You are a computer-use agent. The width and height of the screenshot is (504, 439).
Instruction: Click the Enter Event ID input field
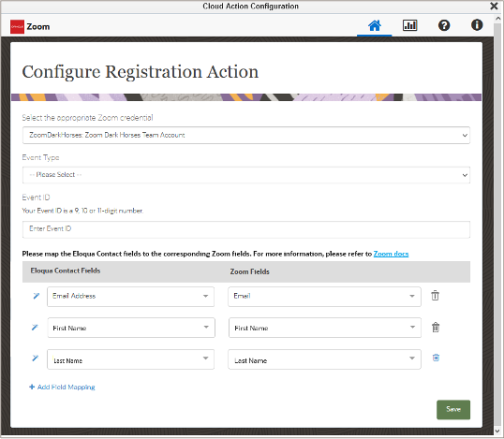tap(246, 229)
